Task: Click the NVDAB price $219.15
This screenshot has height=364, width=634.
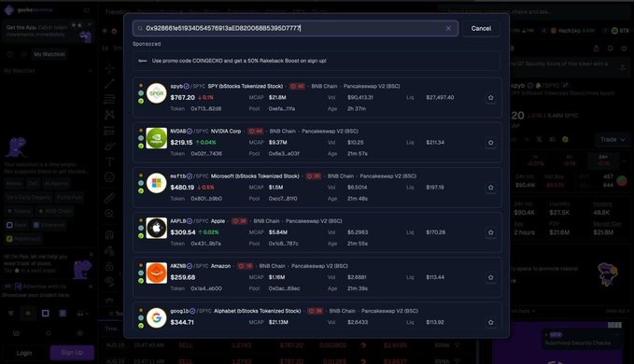Action: (181, 142)
